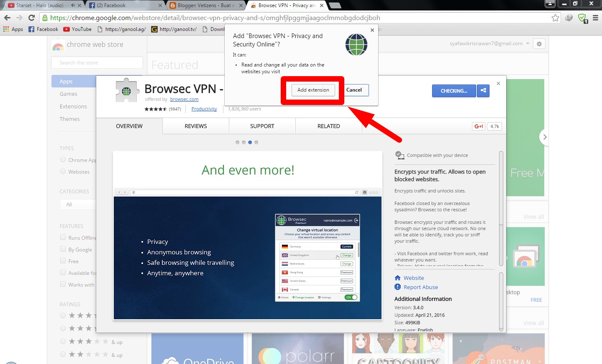Select the Chrome Apps radio button
602x364 pixels.
click(63, 159)
